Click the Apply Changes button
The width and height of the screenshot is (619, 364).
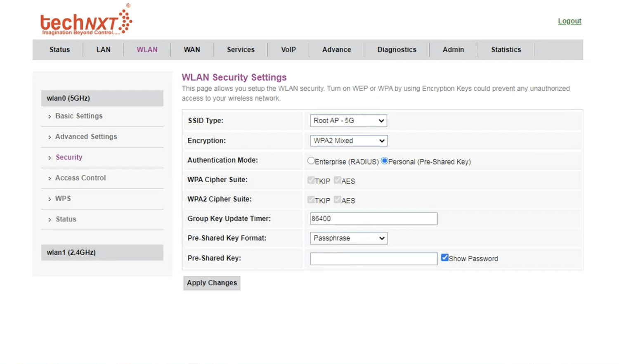[x=212, y=283]
